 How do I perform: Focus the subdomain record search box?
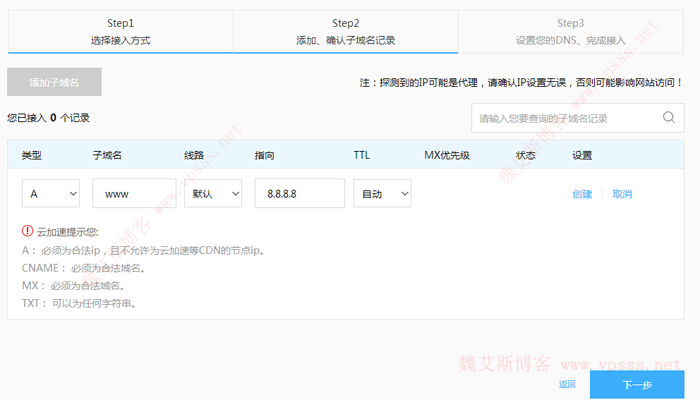(x=565, y=118)
